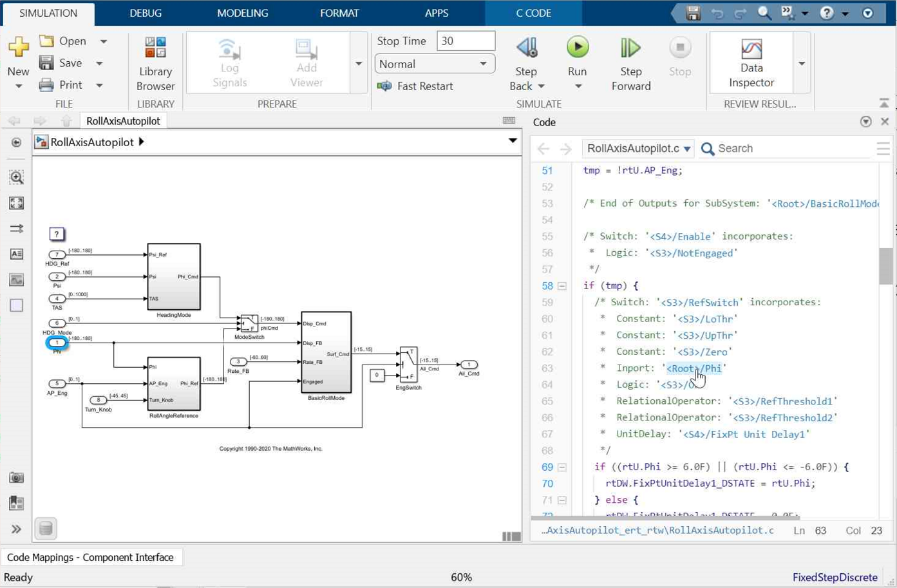Image resolution: width=897 pixels, height=588 pixels.
Task: Toggle Fast Restart mode
Action: pyautogui.click(x=416, y=86)
